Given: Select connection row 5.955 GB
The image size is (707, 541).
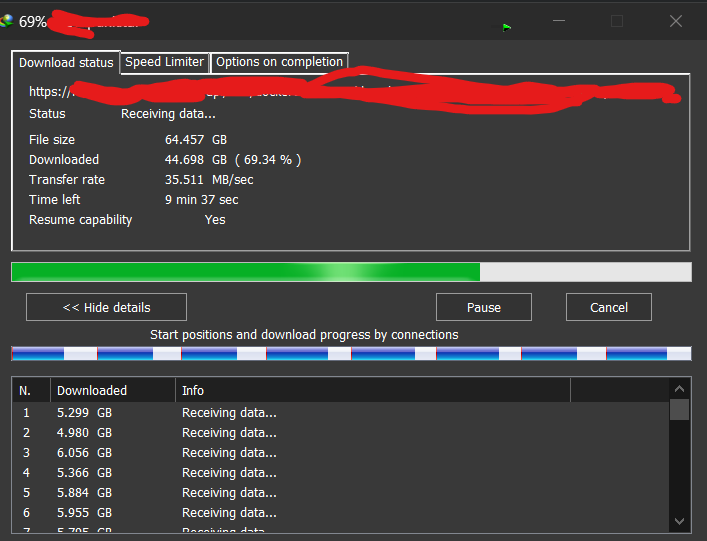Looking at the screenshot, I should click(x=340, y=513).
